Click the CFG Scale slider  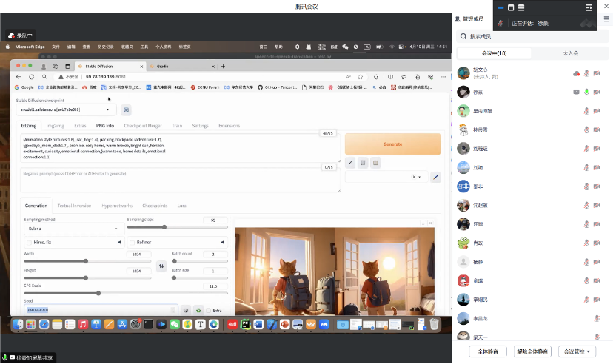click(126, 293)
